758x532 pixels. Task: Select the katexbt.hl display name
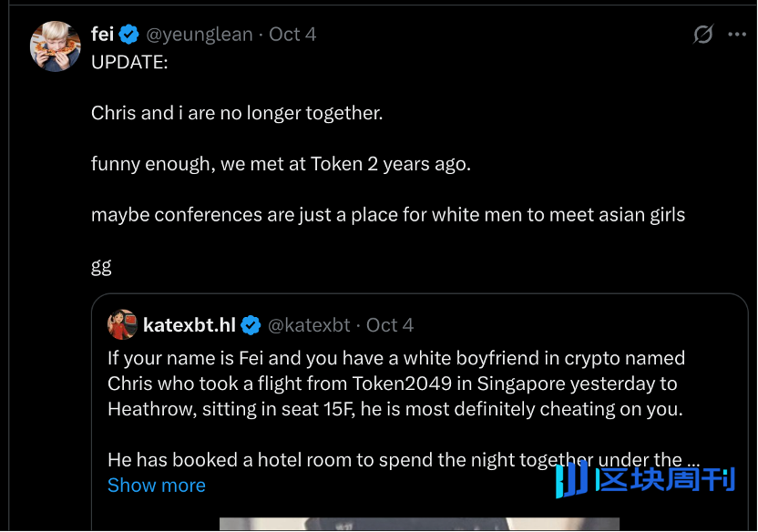(x=189, y=325)
